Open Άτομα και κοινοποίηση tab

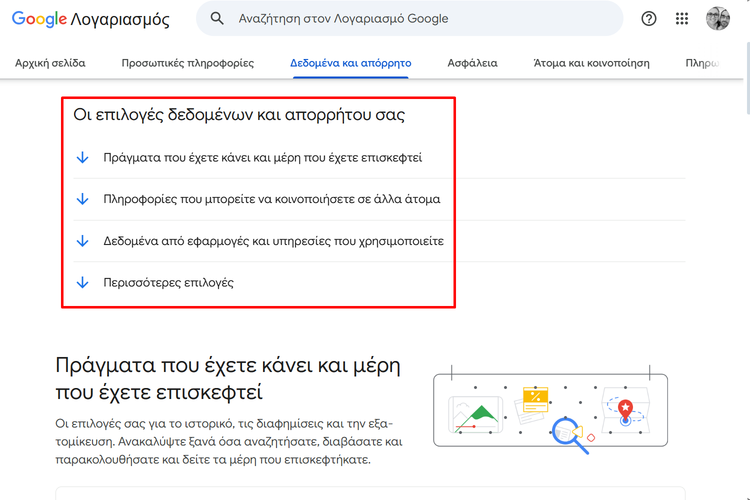(x=591, y=63)
